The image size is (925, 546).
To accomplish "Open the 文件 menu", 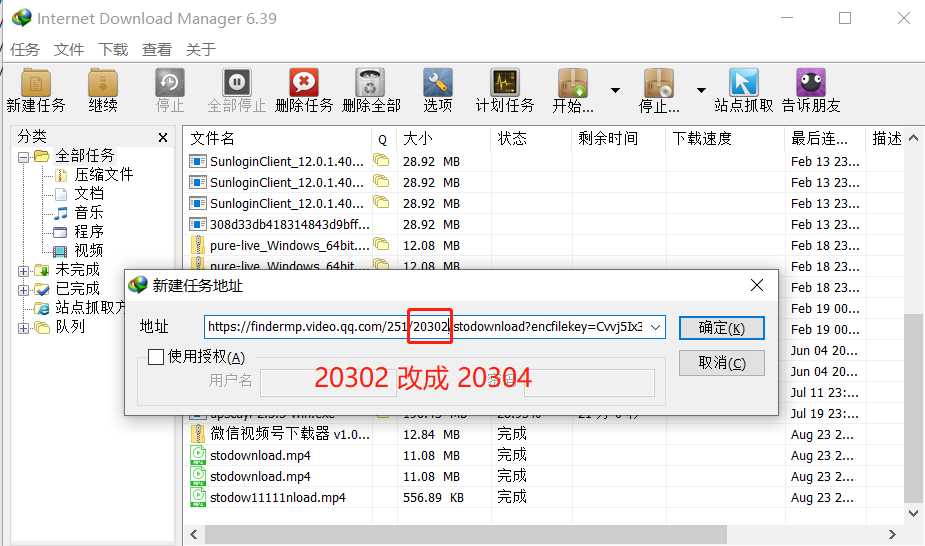I will [69, 50].
